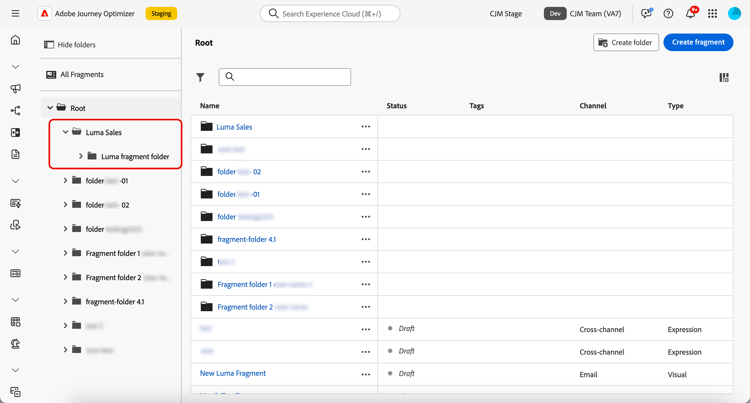Click the Luma Sales folder icon in table
This screenshot has height=403, width=750.
tap(207, 126)
